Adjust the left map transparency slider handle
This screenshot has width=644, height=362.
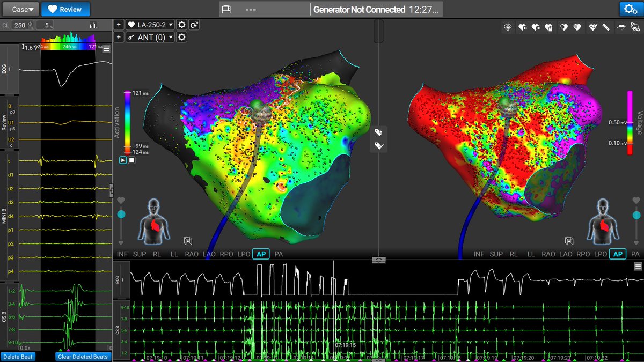click(x=121, y=214)
